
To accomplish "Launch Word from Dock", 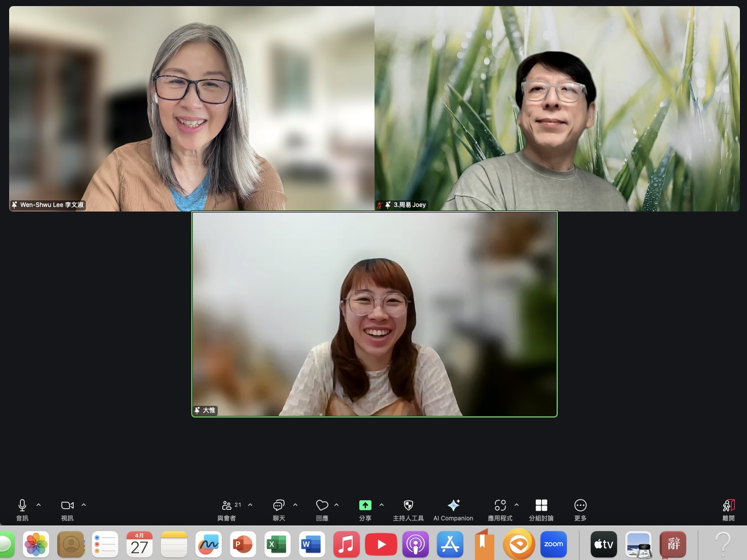I will pyautogui.click(x=312, y=545).
